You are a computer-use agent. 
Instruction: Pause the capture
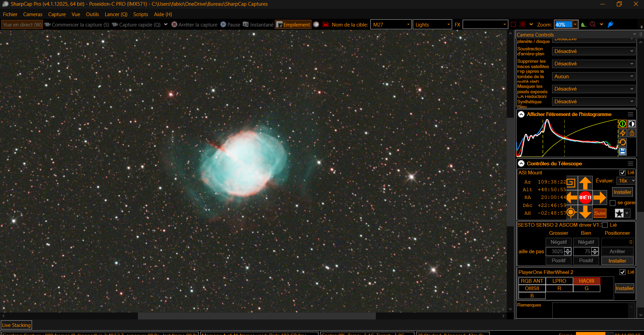[x=230, y=24]
